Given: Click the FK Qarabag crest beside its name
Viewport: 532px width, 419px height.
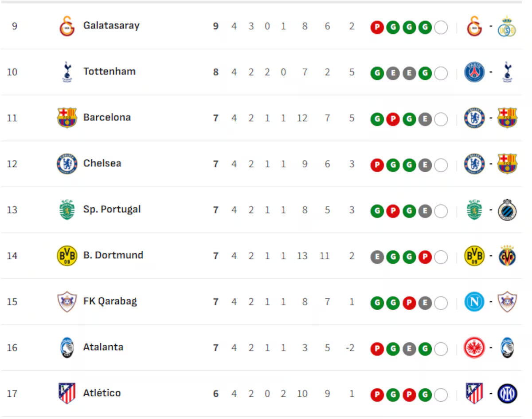Looking at the screenshot, I should [67, 302].
